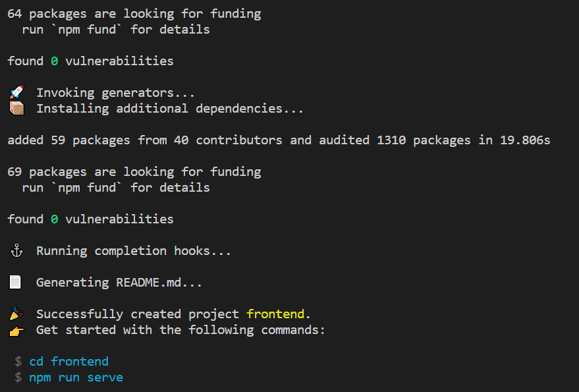Click 'Get started with the following commands' text
Viewport: 579px width, 392px height.
click(180, 330)
